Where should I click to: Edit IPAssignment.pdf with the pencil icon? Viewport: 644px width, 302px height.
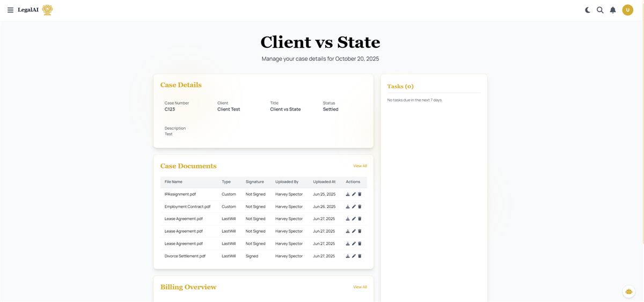(354, 194)
